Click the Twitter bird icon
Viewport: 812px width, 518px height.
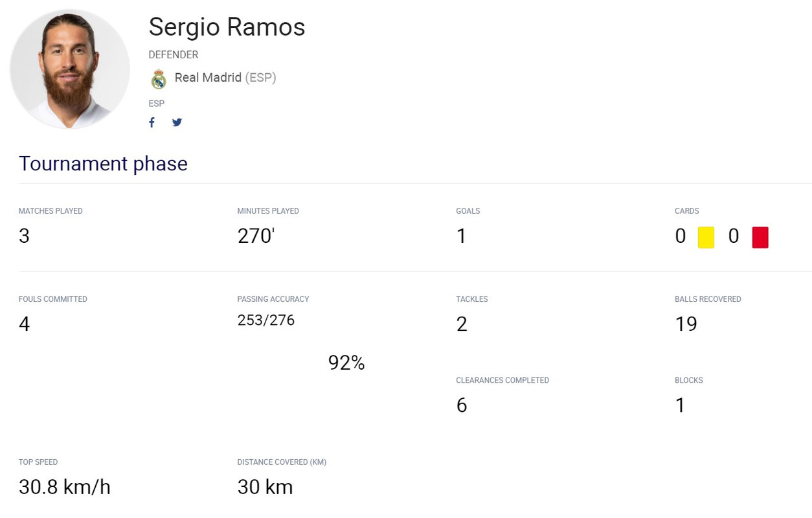click(x=177, y=122)
